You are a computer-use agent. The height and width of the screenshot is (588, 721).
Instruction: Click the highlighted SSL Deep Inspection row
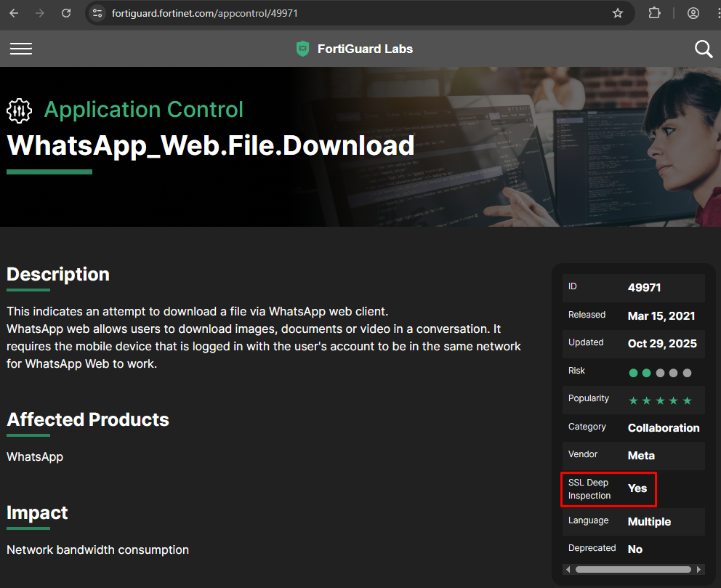pos(608,488)
